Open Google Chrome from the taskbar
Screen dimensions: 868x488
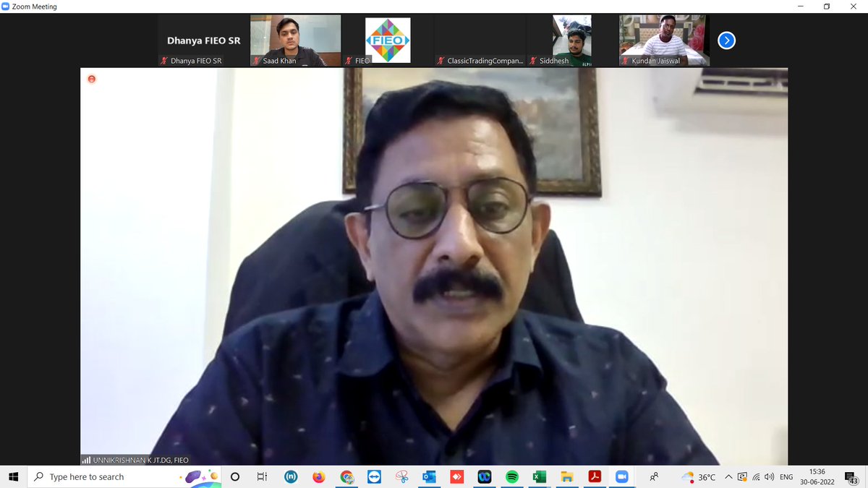pos(347,477)
